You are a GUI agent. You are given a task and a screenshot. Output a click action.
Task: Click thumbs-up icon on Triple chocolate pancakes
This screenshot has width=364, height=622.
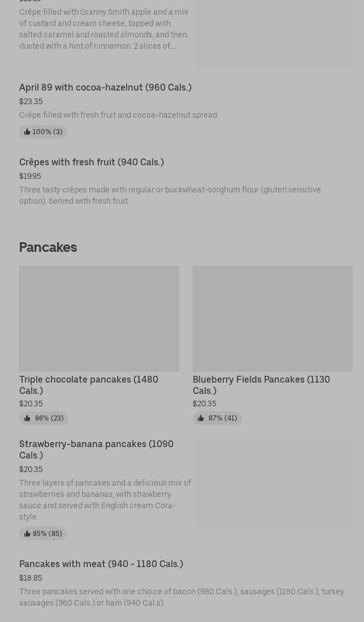coord(27,418)
